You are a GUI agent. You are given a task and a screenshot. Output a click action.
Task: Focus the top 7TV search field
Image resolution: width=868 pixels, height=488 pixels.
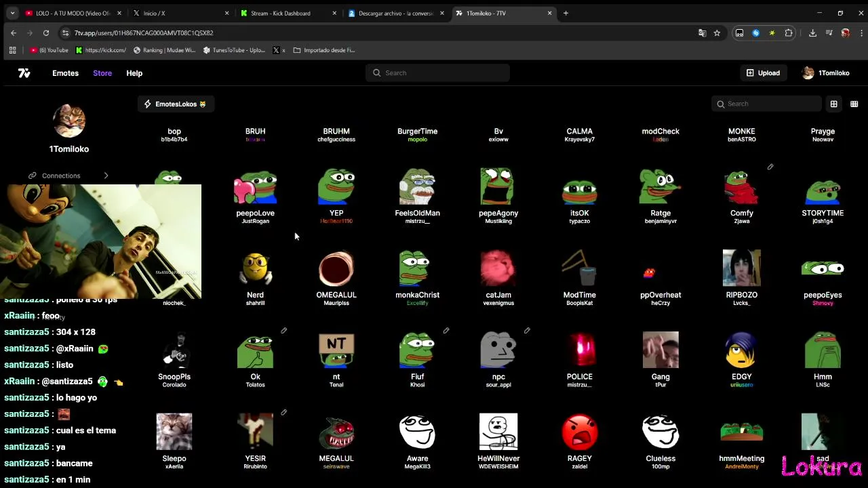(x=438, y=73)
